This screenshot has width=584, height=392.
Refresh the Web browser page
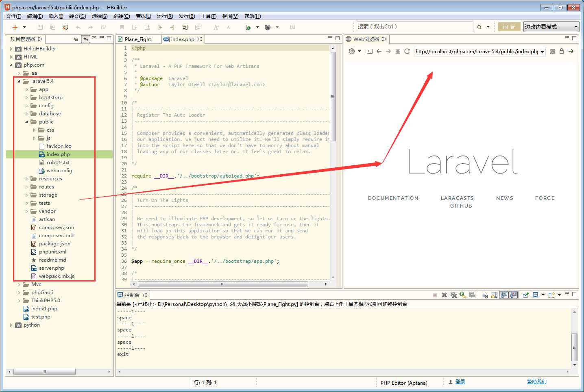(407, 51)
